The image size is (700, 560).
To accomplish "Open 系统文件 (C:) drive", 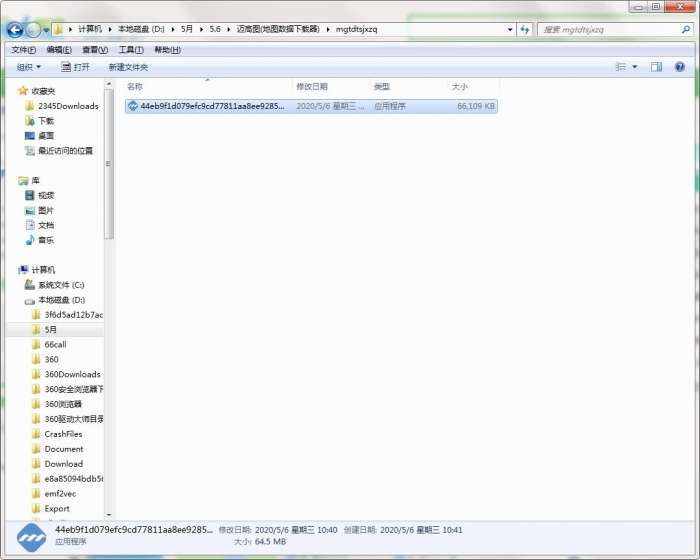I will tap(61, 285).
